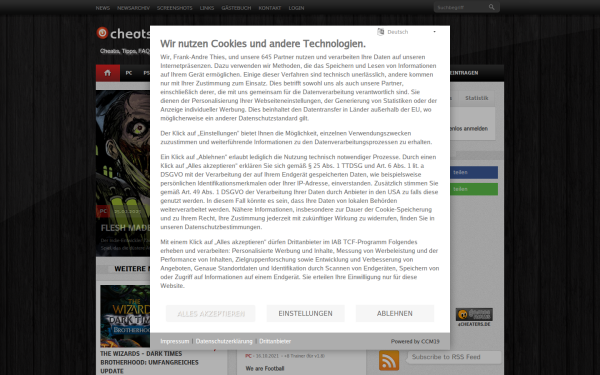
Task: Open The Wizards Dark Times Brotherhood headline
Action: point(150,362)
